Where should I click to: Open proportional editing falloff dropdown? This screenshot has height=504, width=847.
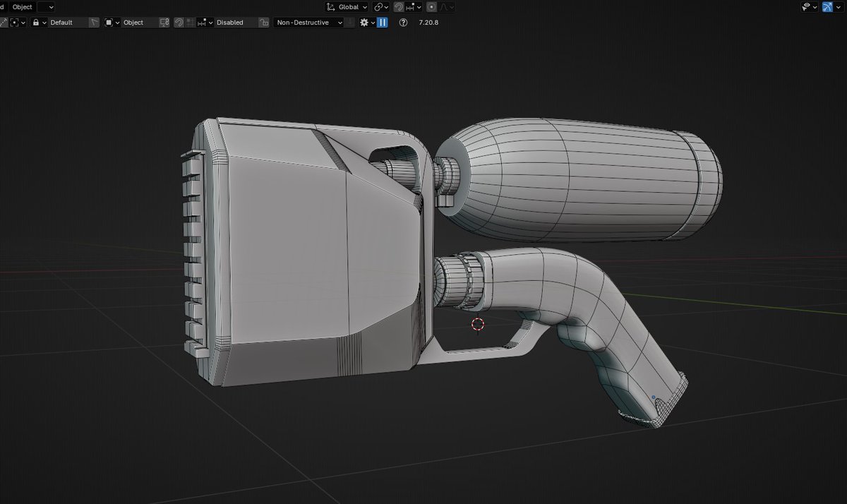pos(447,7)
